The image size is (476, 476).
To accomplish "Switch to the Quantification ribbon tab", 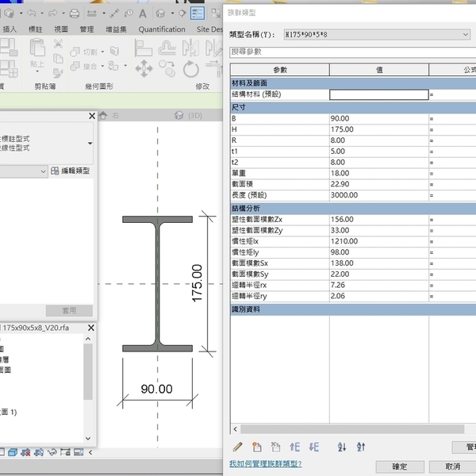I will pos(162,29).
